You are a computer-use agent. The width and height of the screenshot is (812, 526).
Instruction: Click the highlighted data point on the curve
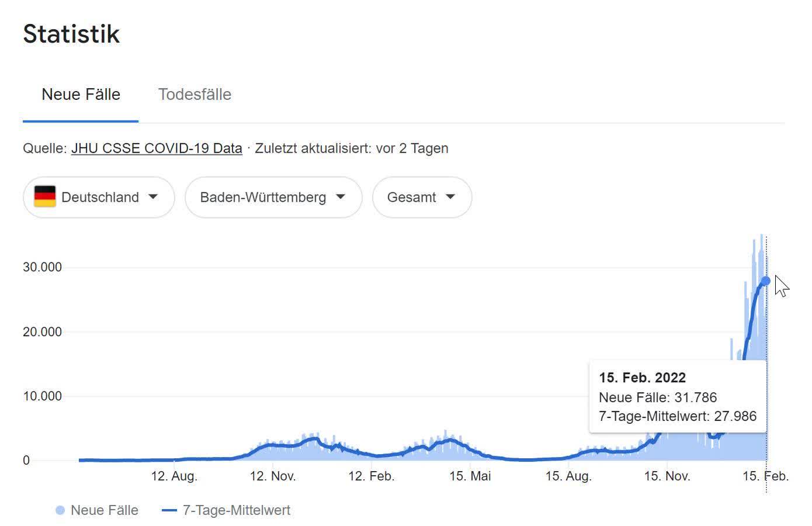pos(766,281)
